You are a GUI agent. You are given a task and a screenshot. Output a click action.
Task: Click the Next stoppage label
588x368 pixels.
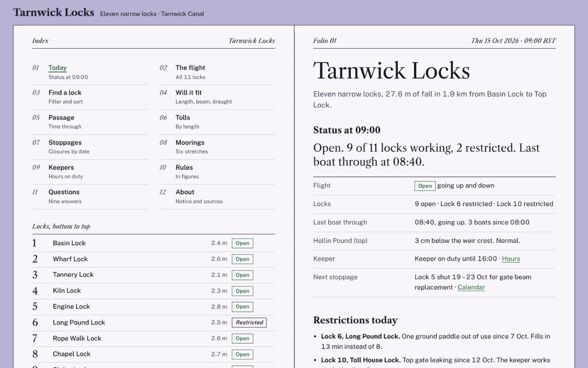[x=335, y=277]
